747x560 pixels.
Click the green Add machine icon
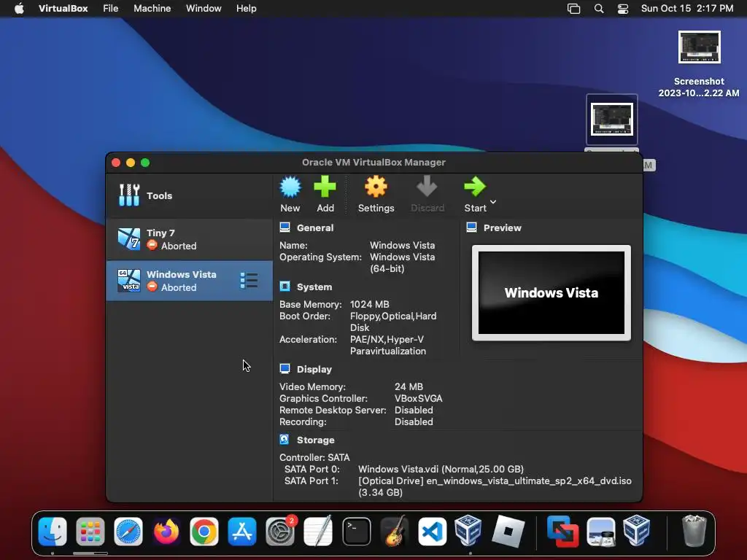point(325,187)
